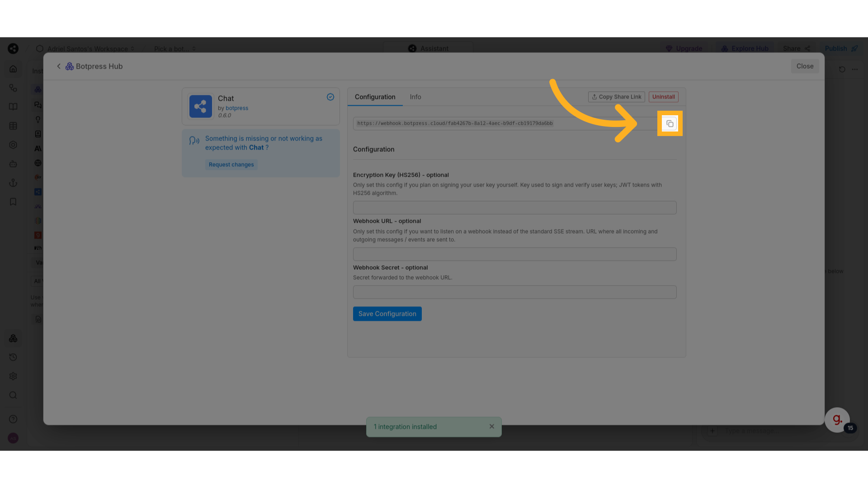This screenshot has width=868, height=488.
Task: Click the red Uninstall button
Action: (664, 97)
